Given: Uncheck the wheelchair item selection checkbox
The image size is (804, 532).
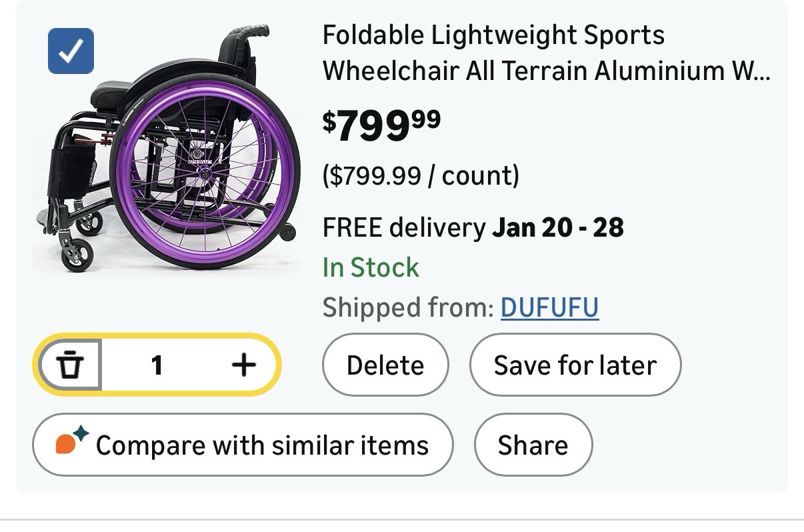Looking at the screenshot, I should coord(71,50).
